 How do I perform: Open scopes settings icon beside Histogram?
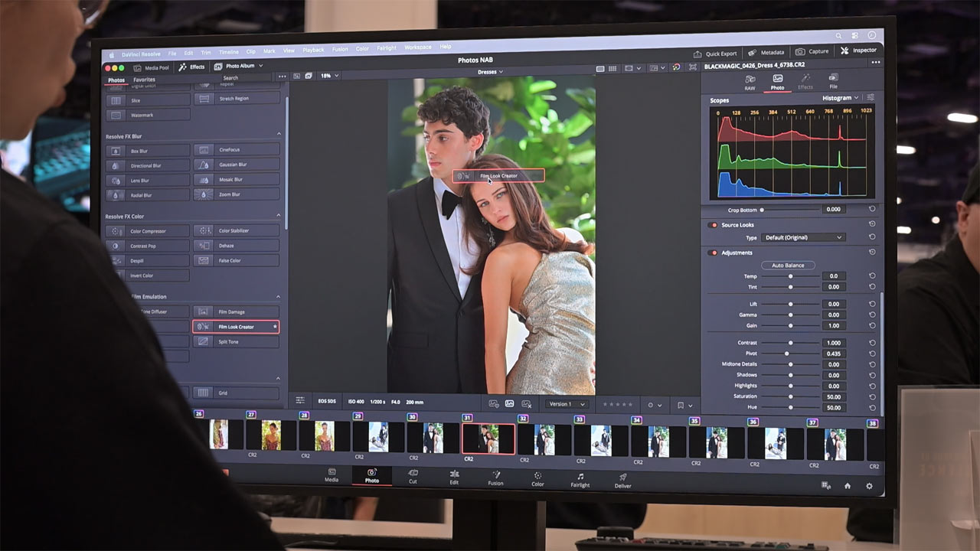(871, 98)
